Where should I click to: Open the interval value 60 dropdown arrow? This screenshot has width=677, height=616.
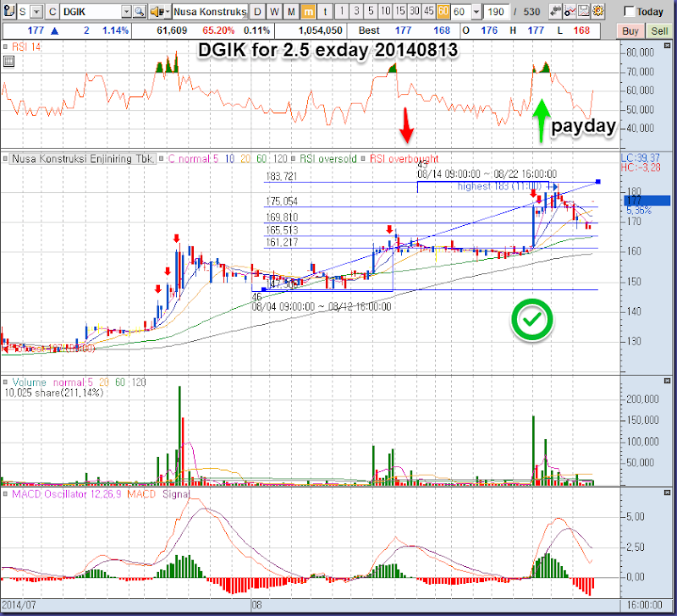(476, 12)
